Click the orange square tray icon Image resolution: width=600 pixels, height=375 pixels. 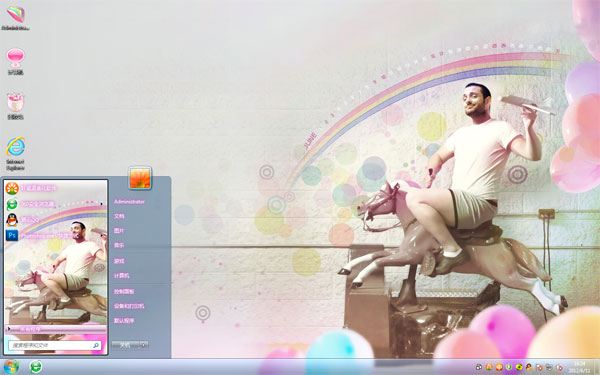tap(499, 367)
